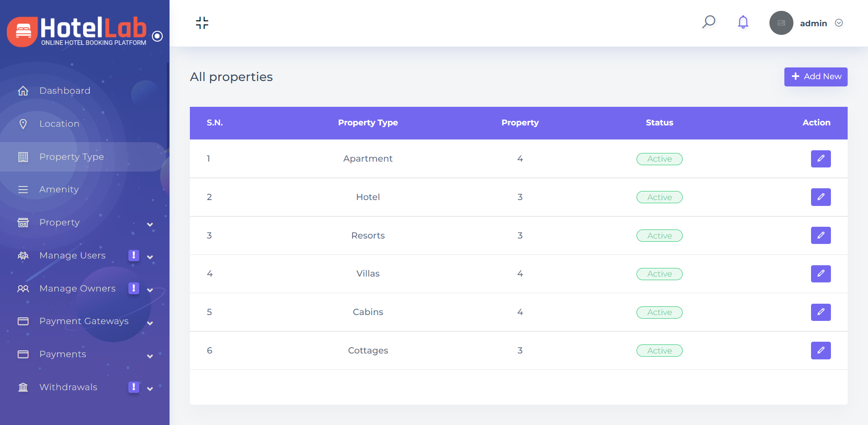
Task: Click the Active status badge for Resorts
Action: pos(659,236)
